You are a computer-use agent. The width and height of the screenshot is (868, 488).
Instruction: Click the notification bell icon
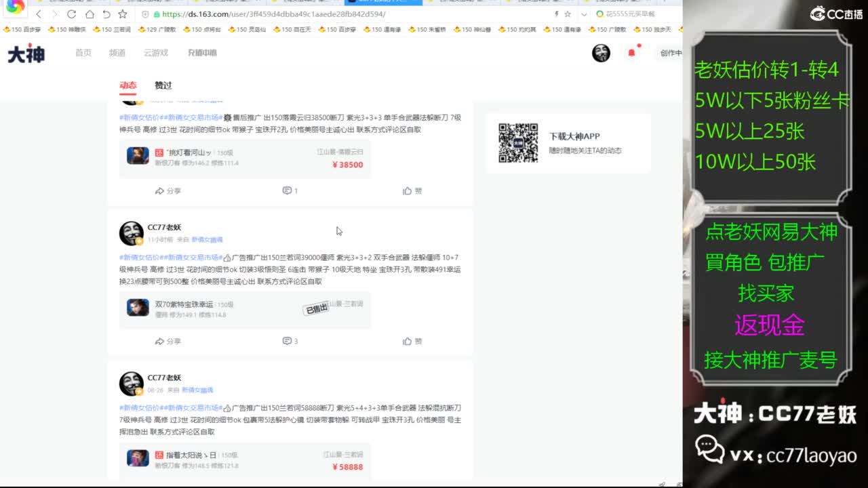pyautogui.click(x=631, y=52)
